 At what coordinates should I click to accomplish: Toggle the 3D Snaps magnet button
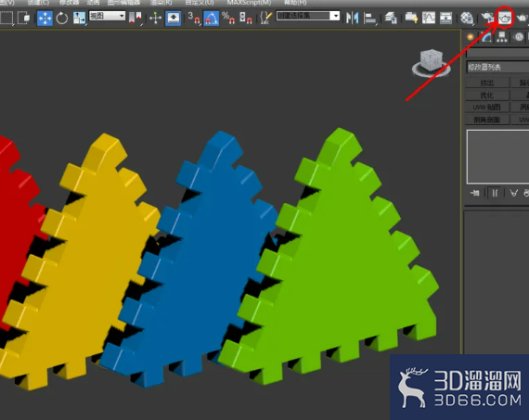tap(194, 18)
